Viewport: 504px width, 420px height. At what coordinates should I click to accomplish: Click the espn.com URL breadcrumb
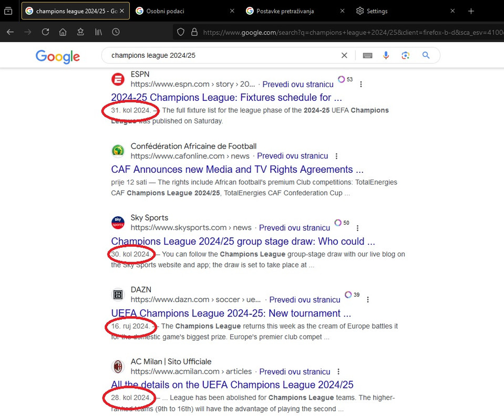(192, 85)
